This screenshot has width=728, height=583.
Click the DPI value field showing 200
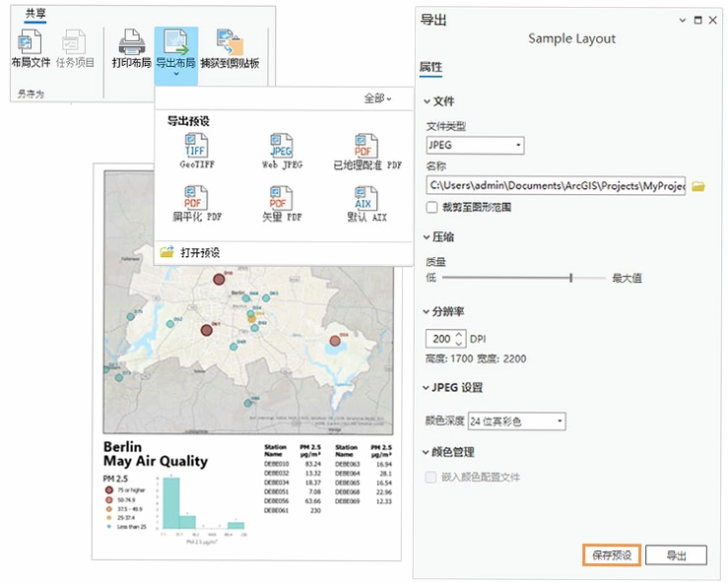[x=440, y=339]
